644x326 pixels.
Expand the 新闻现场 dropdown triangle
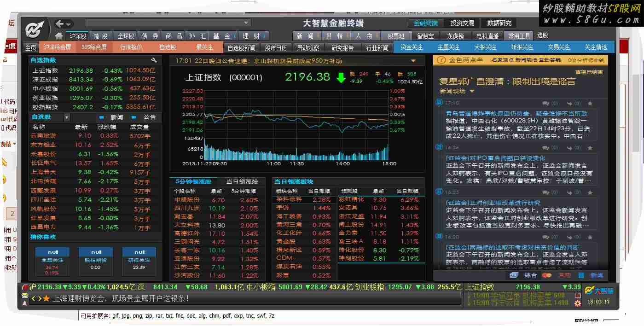point(472,91)
